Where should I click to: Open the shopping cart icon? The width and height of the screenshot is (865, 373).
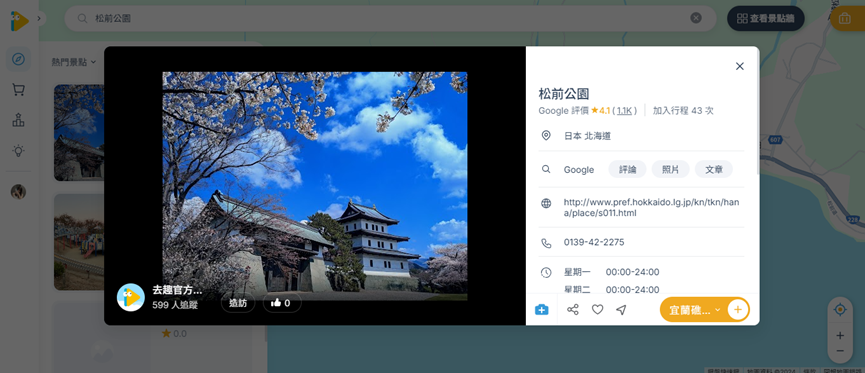(18, 89)
